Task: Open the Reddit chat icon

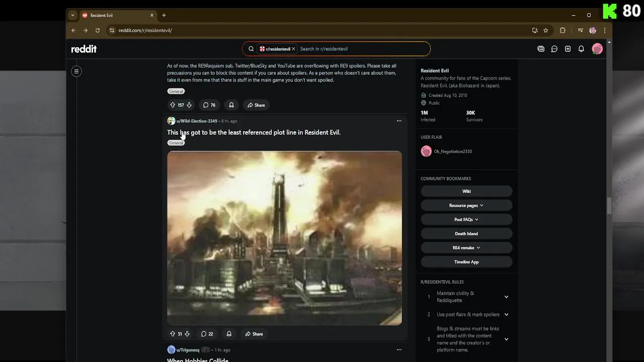Action: [554, 49]
